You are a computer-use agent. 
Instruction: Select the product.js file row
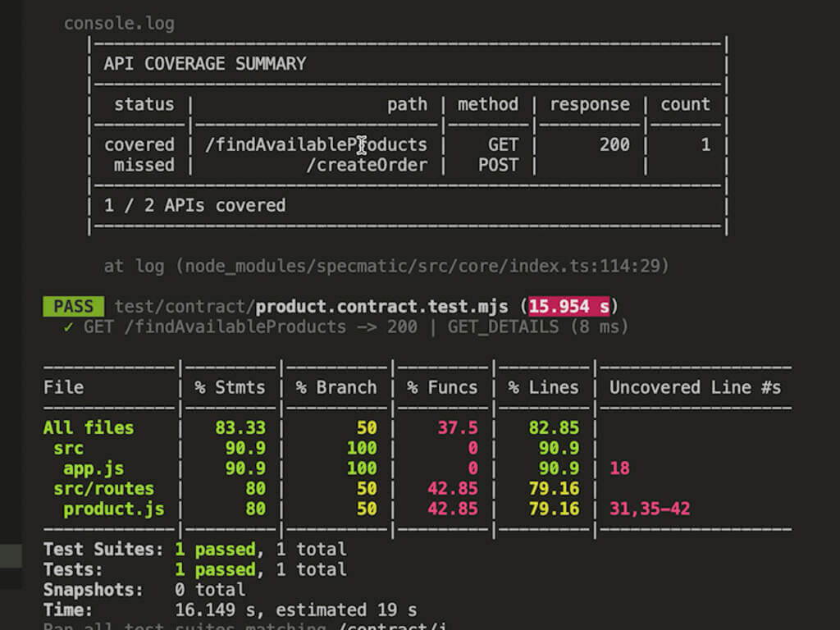coord(113,509)
